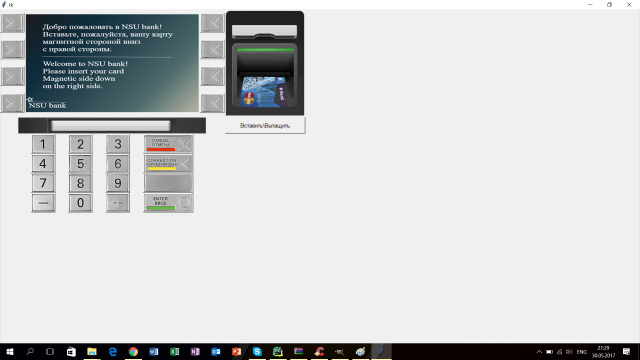This screenshot has width=640, height=360.
Task: Tap keypad digit 7
Action: pos(43,183)
